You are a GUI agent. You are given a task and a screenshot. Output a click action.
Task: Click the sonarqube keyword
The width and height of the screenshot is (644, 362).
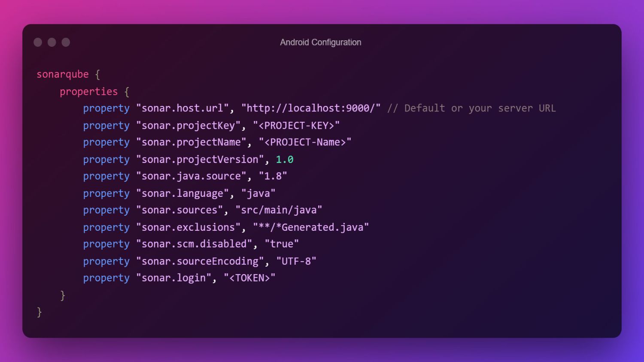coord(63,75)
